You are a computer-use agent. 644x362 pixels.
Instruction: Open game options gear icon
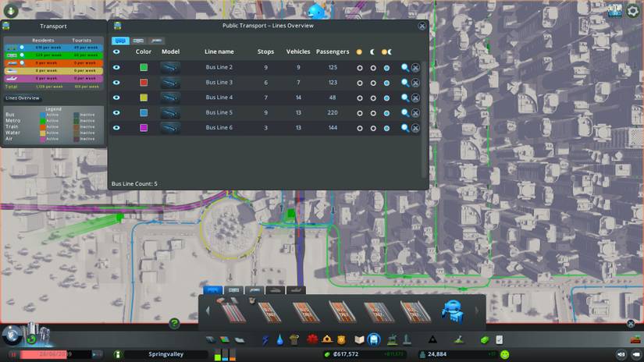click(633, 11)
